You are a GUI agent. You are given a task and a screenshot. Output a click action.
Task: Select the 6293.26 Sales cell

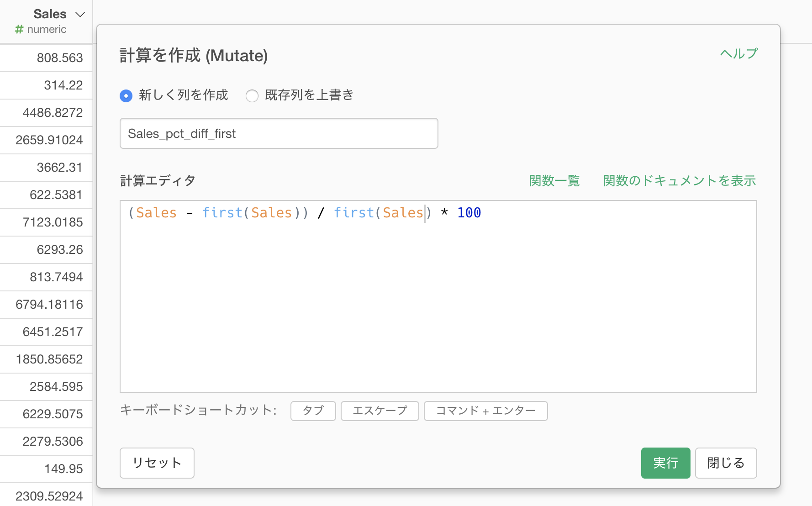tap(46, 250)
